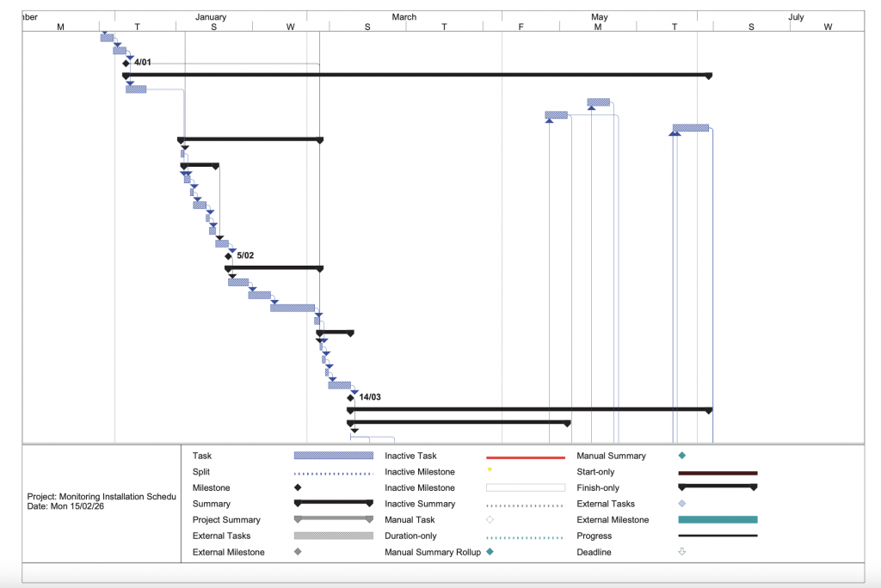This screenshot has height=588, width=881.
Task: Click the light blue External Tasks diamond
Action: tap(682, 504)
